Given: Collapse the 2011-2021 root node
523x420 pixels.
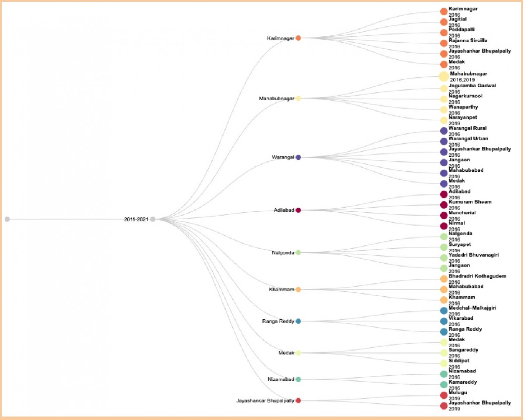Looking at the screenshot, I should click(153, 219).
